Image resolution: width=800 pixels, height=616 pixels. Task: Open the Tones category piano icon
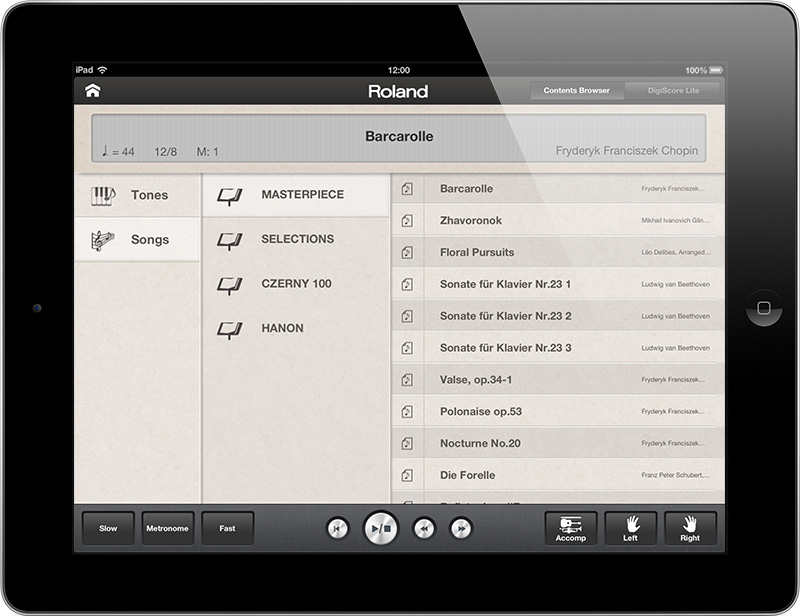pos(104,195)
